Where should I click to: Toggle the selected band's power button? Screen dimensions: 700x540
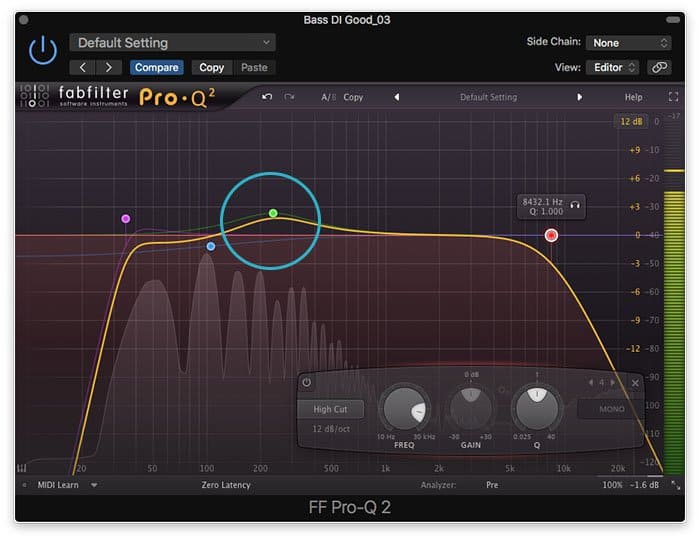coord(307,382)
